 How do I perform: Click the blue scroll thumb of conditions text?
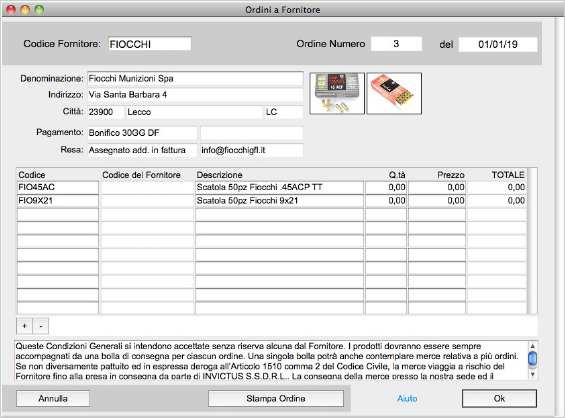[x=532, y=359]
